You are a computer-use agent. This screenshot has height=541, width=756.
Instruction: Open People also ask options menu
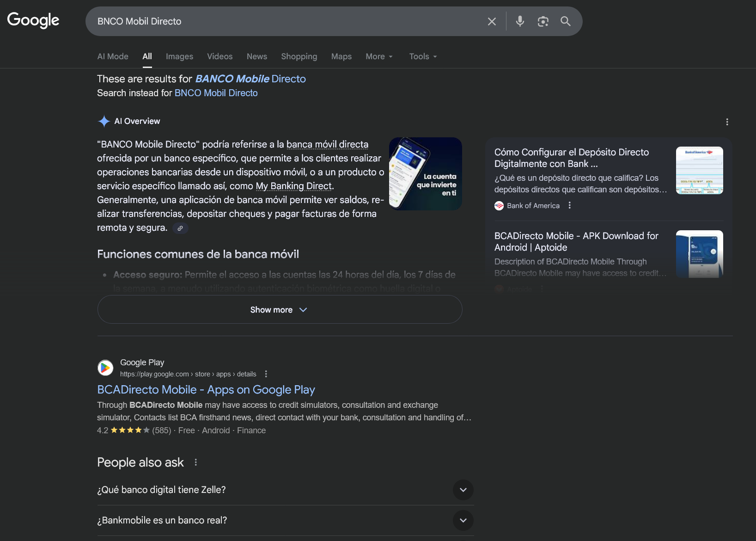click(x=196, y=462)
